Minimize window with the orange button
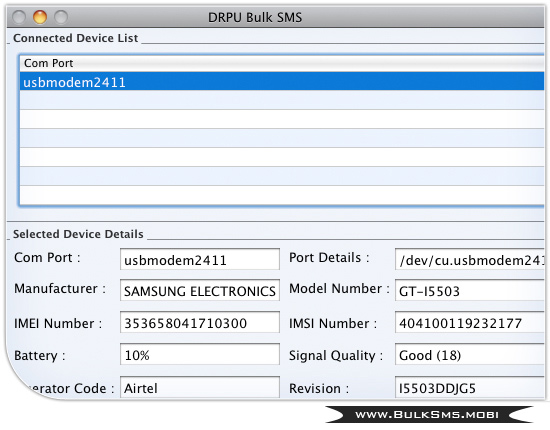Viewport: 550px width, 430px height. click(40, 17)
